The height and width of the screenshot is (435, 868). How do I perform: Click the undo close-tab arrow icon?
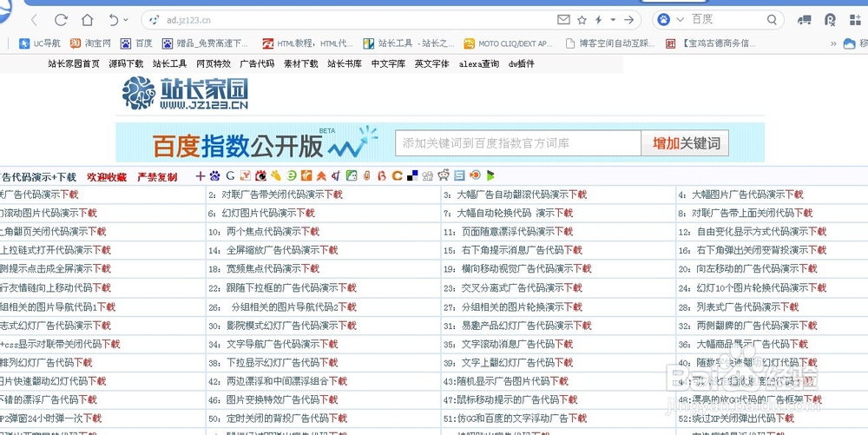point(114,20)
